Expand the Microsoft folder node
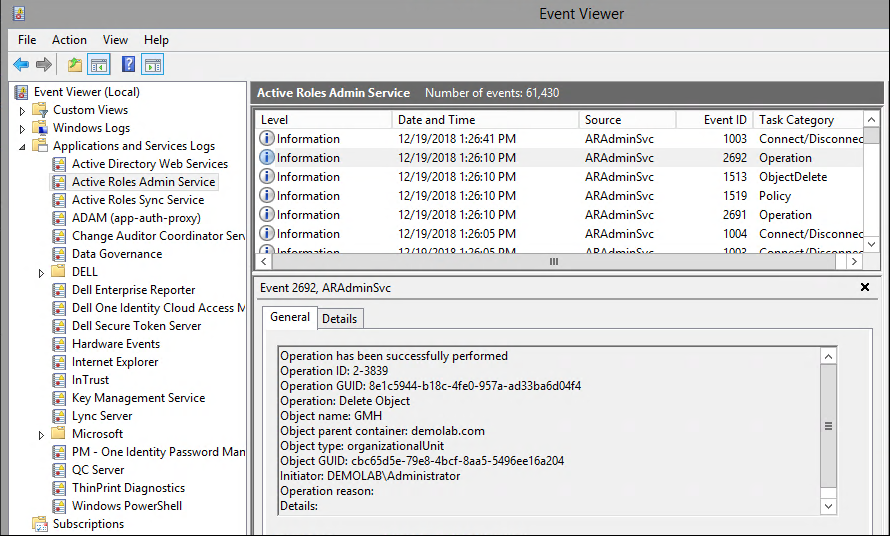 (41, 435)
